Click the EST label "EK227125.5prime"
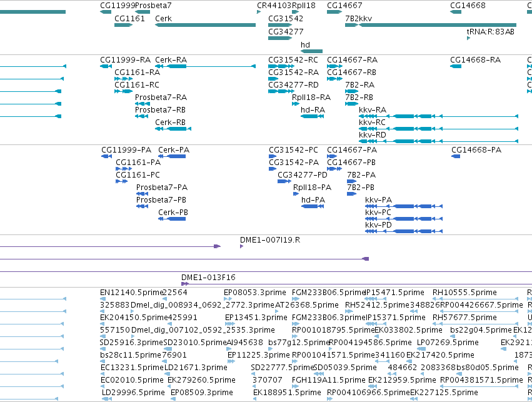 444,393
